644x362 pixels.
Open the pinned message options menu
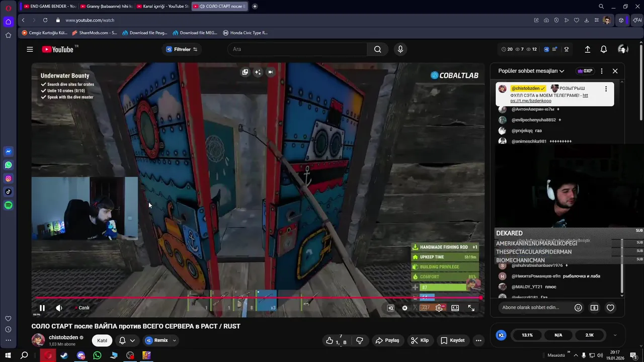tap(606, 89)
